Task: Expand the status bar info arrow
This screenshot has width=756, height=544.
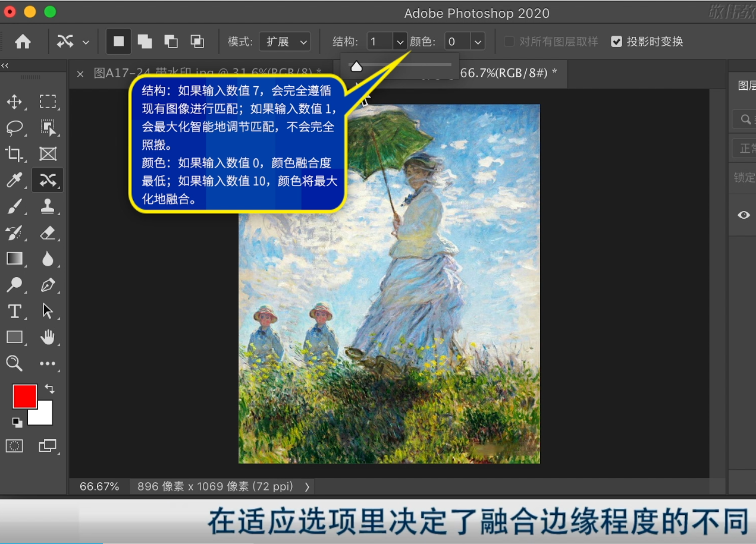Action: pos(307,486)
